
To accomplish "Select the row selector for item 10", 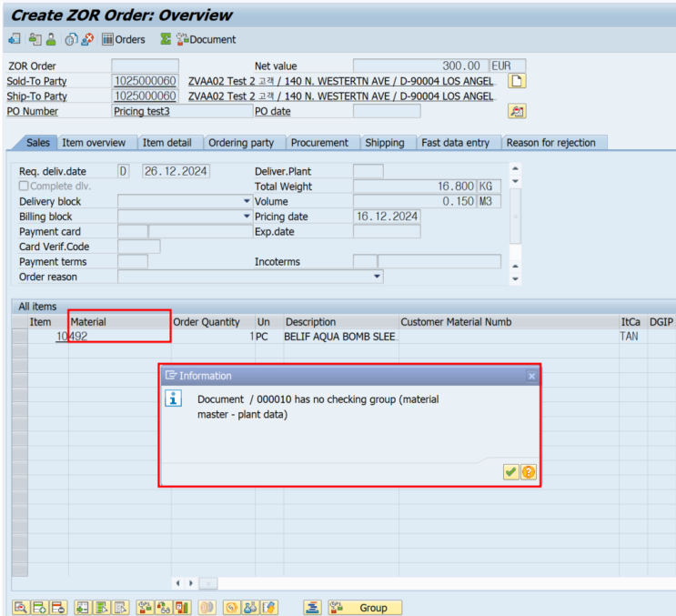I will click(x=20, y=337).
